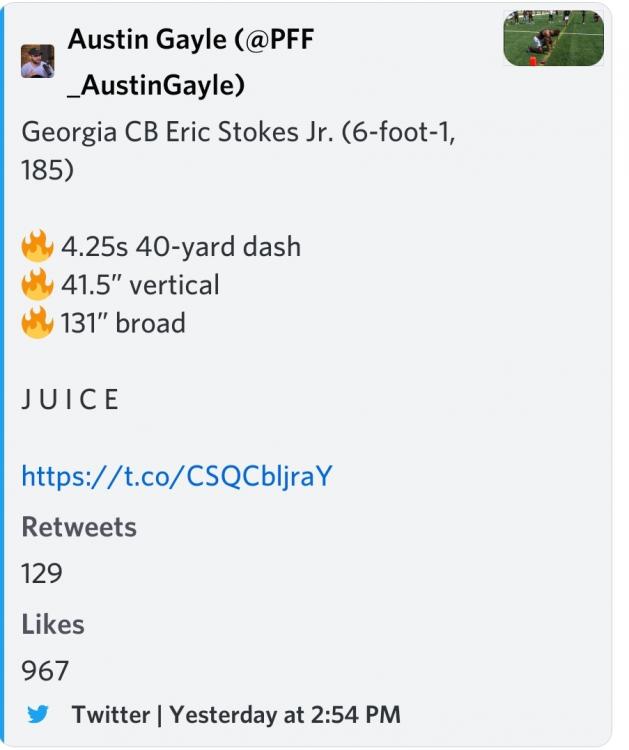Click the 967 likes count
The height and width of the screenshot is (750, 629).
pyautogui.click(x=45, y=670)
